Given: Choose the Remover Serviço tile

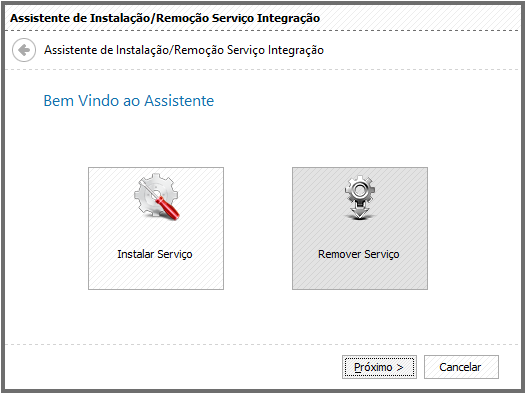Looking at the screenshot, I should coord(360,228).
